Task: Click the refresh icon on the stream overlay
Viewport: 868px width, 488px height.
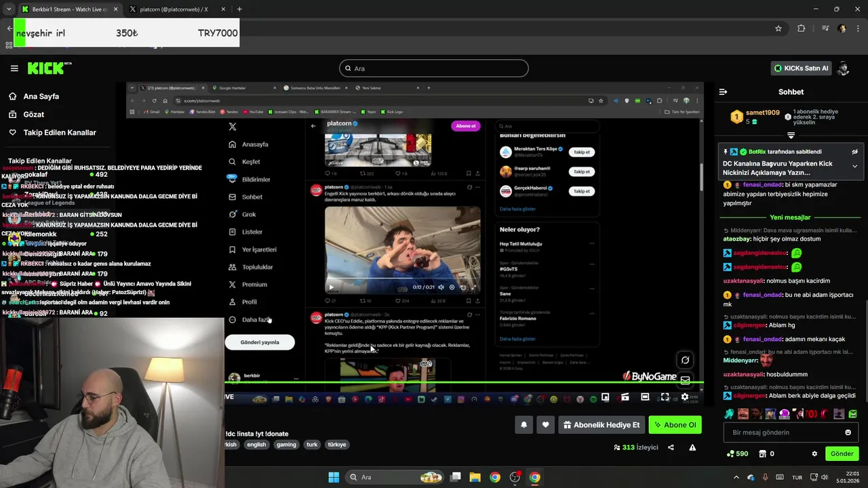Action: coord(685,361)
